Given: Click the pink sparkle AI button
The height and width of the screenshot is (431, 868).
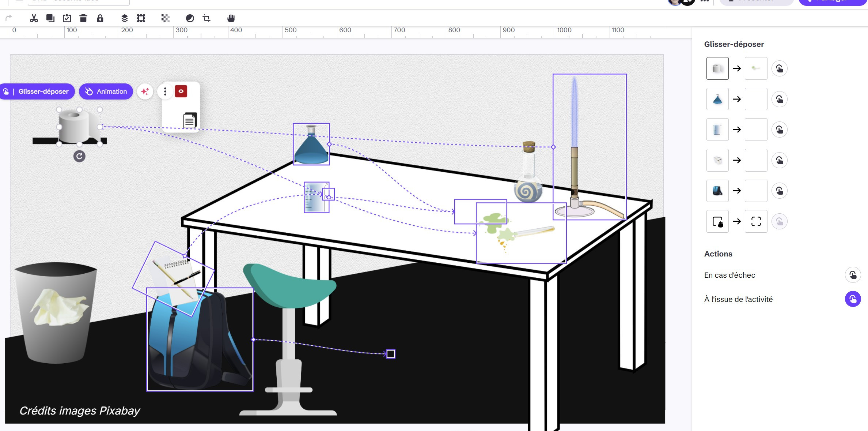Looking at the screenshot, I should click(x=145, y=91).
